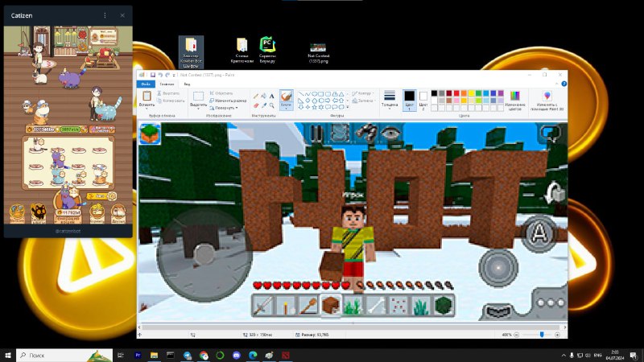Activate Color 1 (Цвет 1) selector

(x=409, y=101)
